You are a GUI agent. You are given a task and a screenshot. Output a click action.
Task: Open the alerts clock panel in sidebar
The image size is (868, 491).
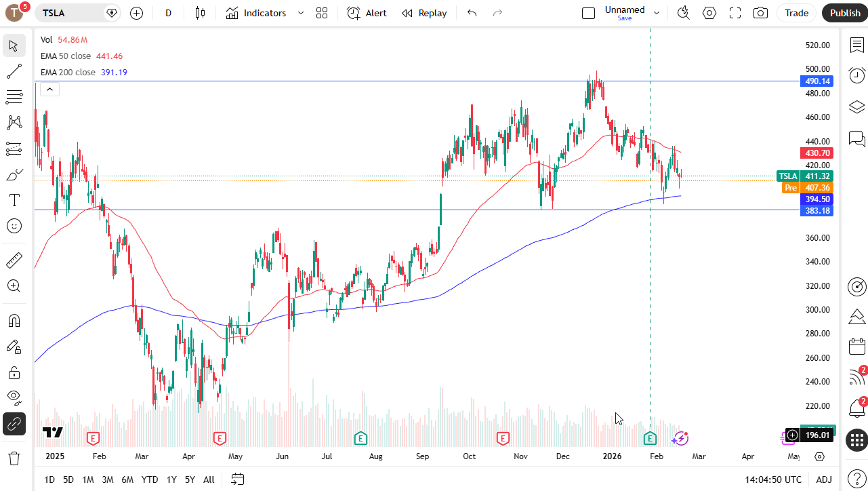coord(857,75)
